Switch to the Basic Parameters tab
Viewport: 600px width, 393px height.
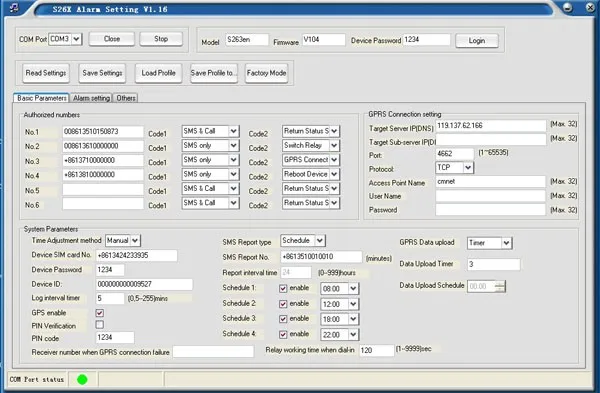point(41,98)
